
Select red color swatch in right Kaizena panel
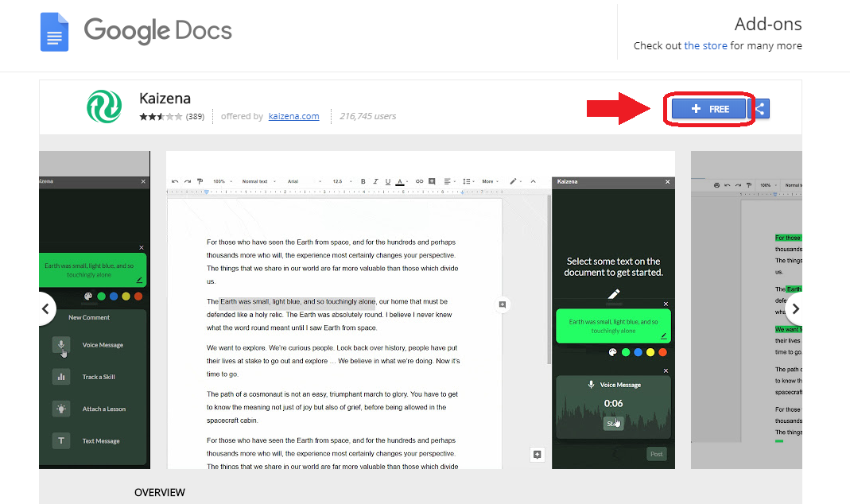coord(662,352)
